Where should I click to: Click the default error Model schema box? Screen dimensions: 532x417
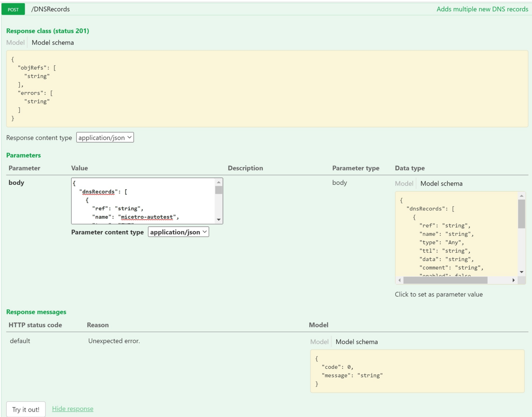tap(418, 372)
